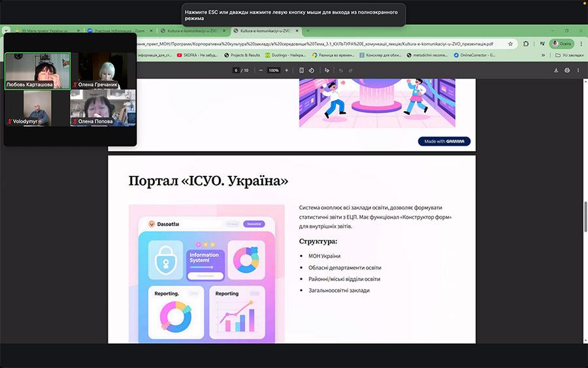
Task: Select the active Kultura-e-komunikaciyi-u-ZVO tab
Action: pyautogui.click(x=265, y=31)
